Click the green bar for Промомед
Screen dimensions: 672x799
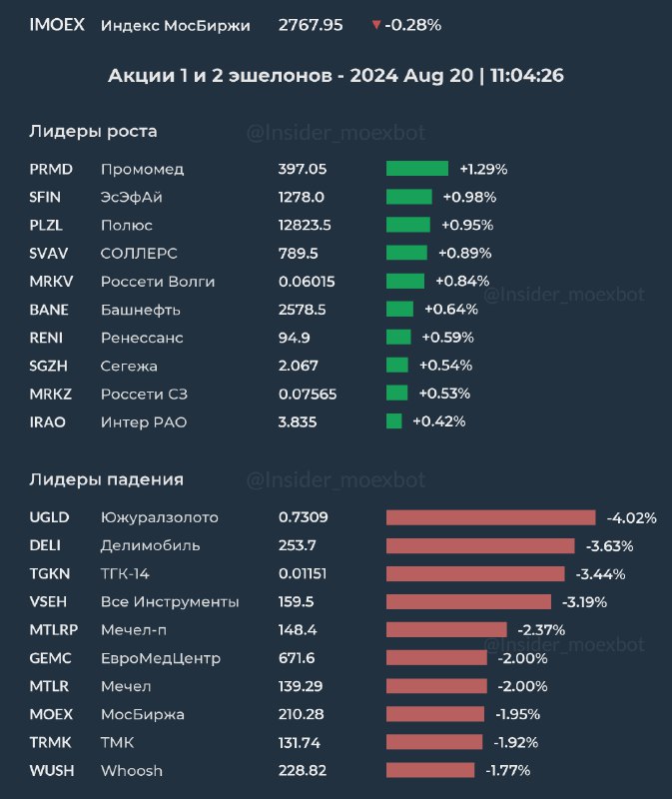point(417,169)
